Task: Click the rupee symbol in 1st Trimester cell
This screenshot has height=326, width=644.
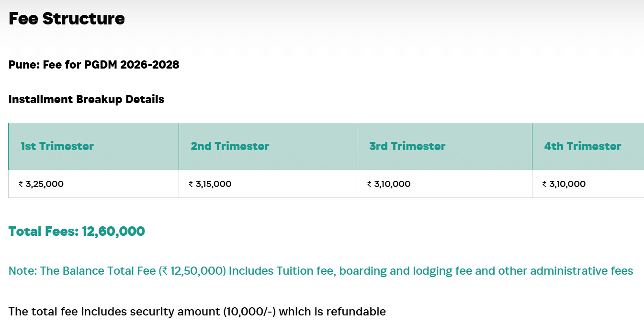Action: point(21,184)
